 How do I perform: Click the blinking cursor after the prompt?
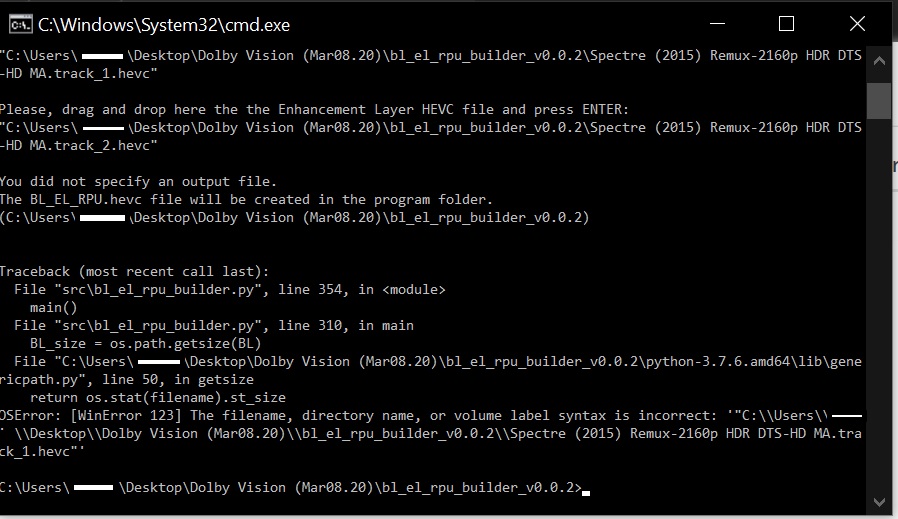586,492
